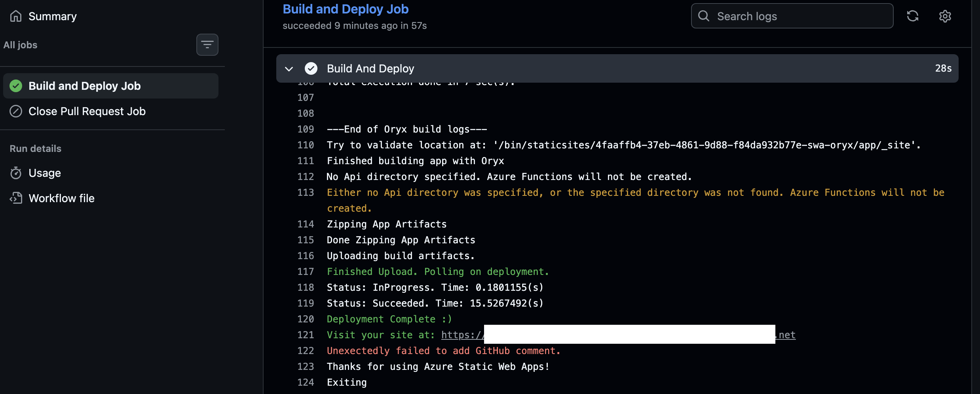This screenshot has width=980, height=394.
Task: Click 'Try to validate location at' log line
Action: tap(624, 145)
